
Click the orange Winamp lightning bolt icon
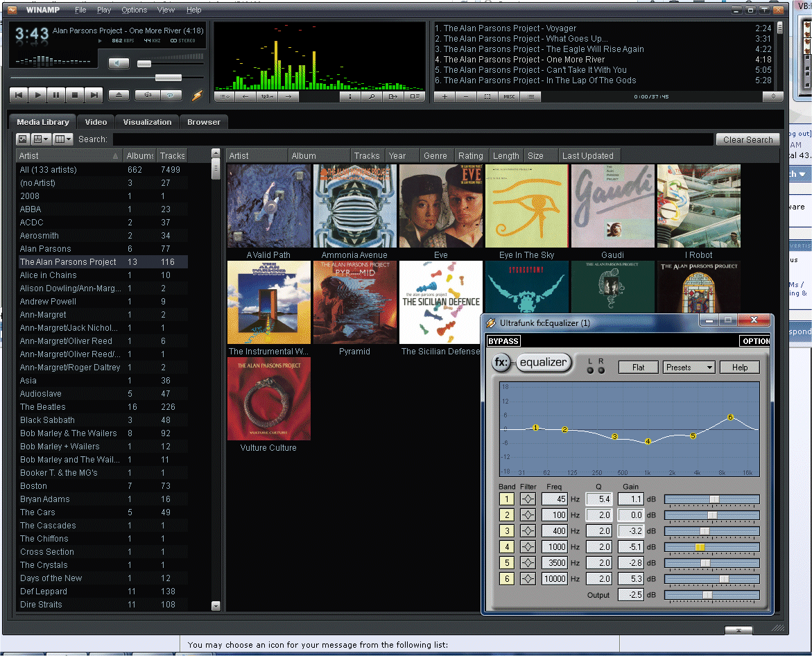tap(198, 95)
